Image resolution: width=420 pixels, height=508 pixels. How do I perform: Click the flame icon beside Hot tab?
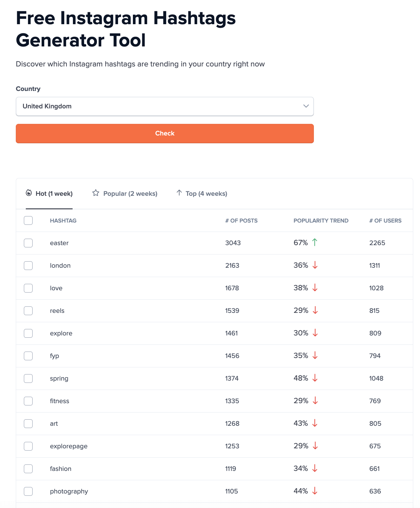(x=29, y=193)
